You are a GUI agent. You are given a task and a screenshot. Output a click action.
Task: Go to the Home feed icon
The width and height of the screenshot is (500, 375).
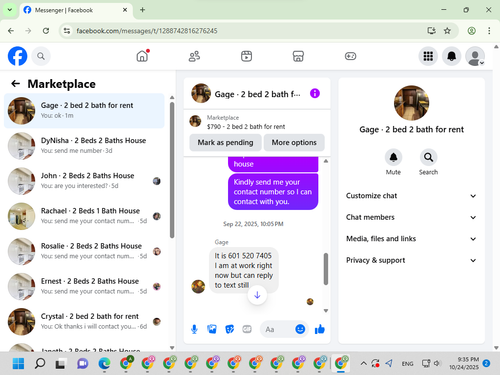coord(142,56)
